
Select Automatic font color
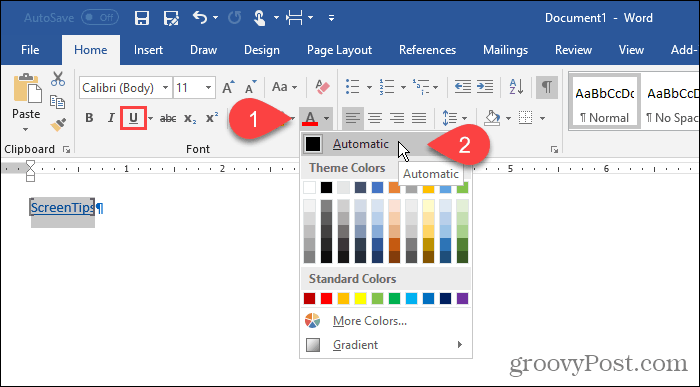tap(361, 144)
